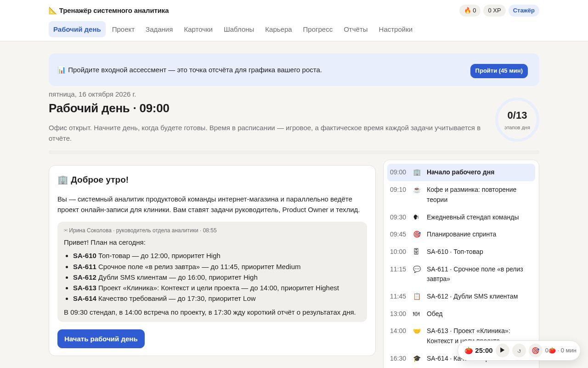Screen dimensions: 588x368
Task: Click the building icon in the 09:00 schedule row
Action: click(417, 172)
